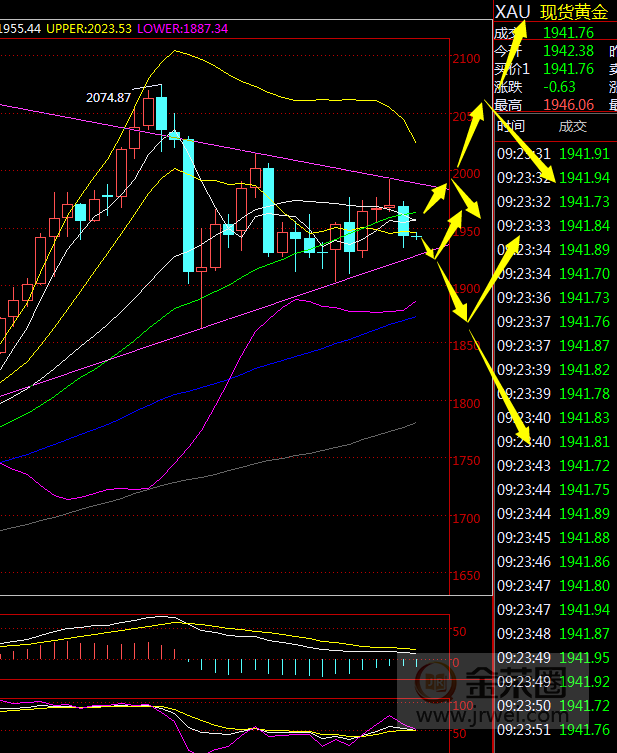The height and width of the screenshot is (753, 617).
Task: Click the 1750 price axis label
Action: click(466, 461)
